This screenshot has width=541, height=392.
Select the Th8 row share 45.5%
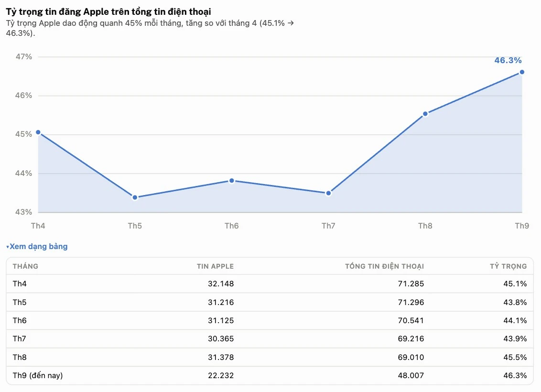[x=515, y=357]
